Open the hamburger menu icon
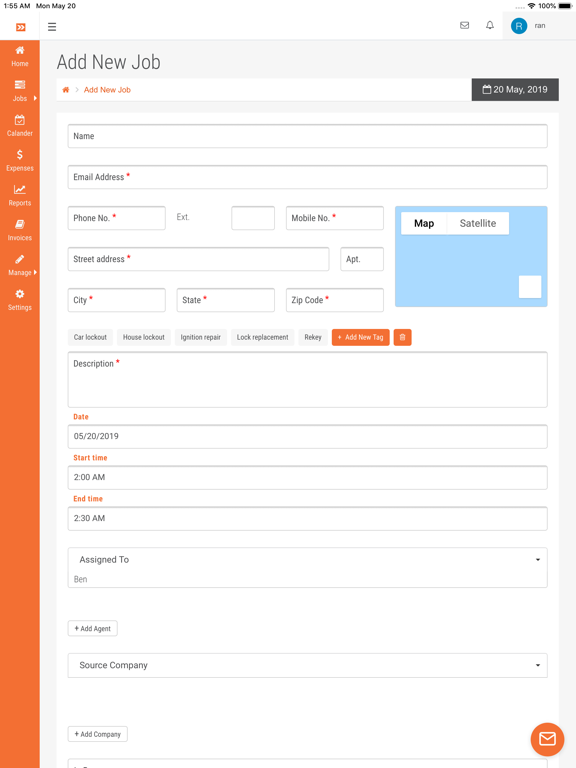The width and height of the screenshot is (576, 768). [x=52, y=26]
